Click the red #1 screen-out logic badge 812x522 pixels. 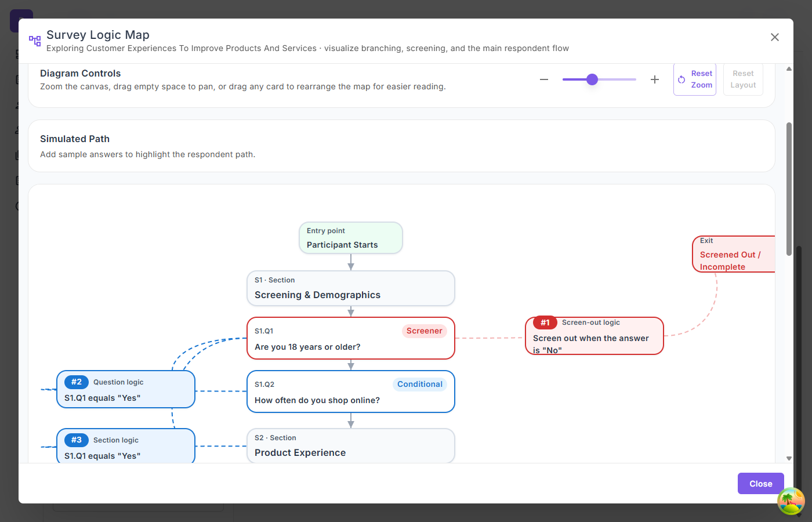click(x=545, y=322)
